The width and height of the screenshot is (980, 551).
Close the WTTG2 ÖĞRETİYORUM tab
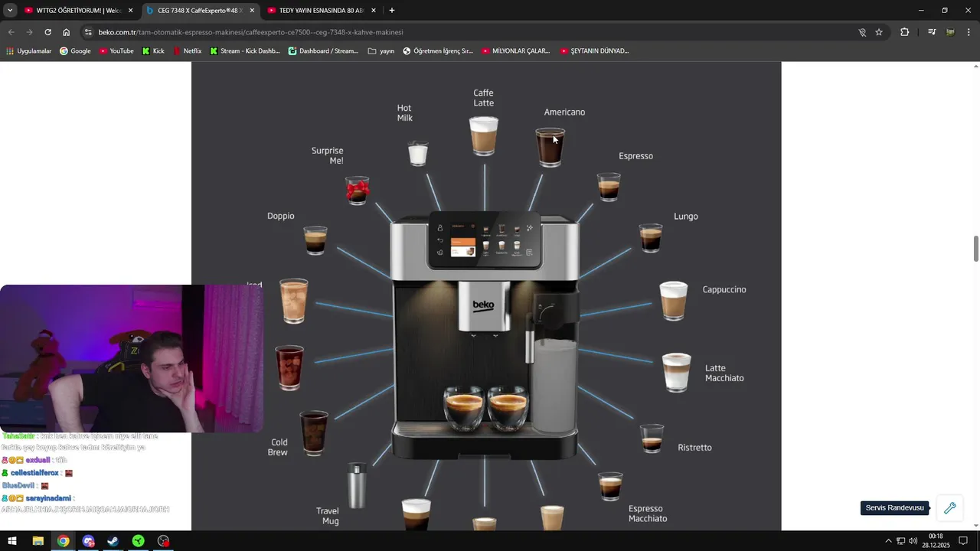[131, 11]
